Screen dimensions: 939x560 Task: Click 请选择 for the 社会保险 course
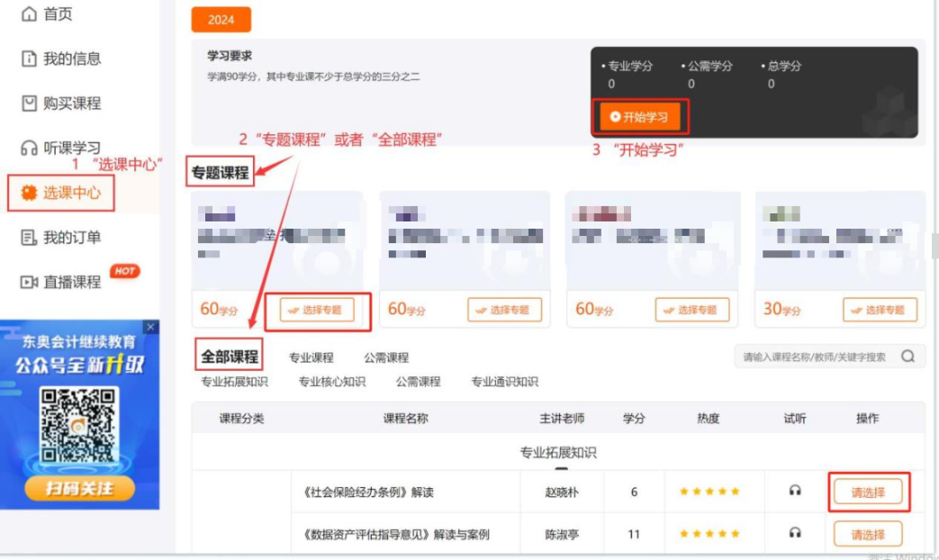867,491
